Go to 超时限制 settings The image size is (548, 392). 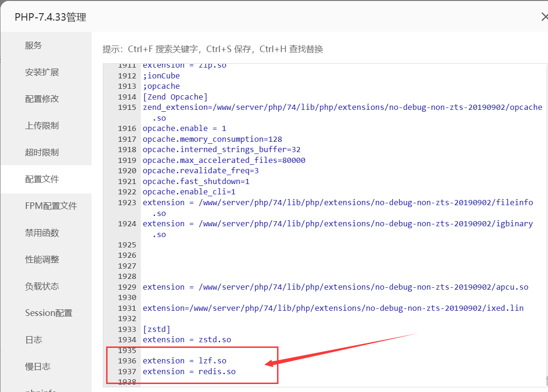click(42, 153)
